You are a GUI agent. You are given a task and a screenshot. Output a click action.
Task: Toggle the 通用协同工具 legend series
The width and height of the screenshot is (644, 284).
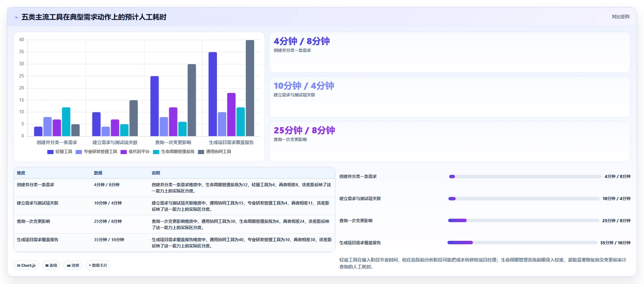click(x=214, y=152)
